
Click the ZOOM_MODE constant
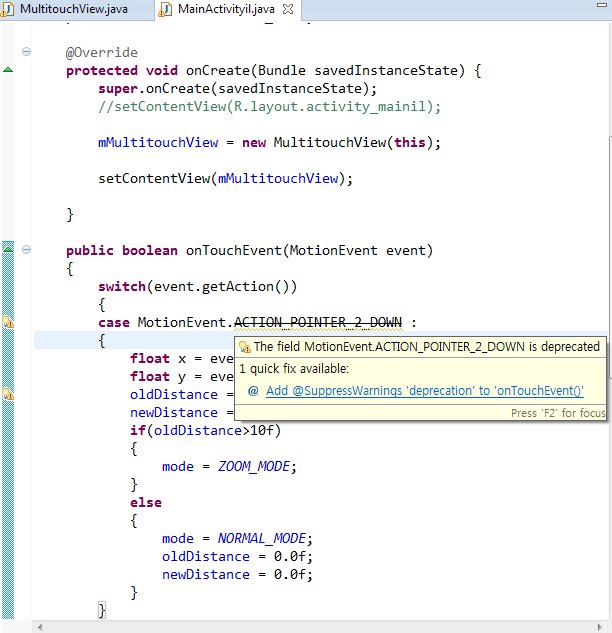click(254, 466)
